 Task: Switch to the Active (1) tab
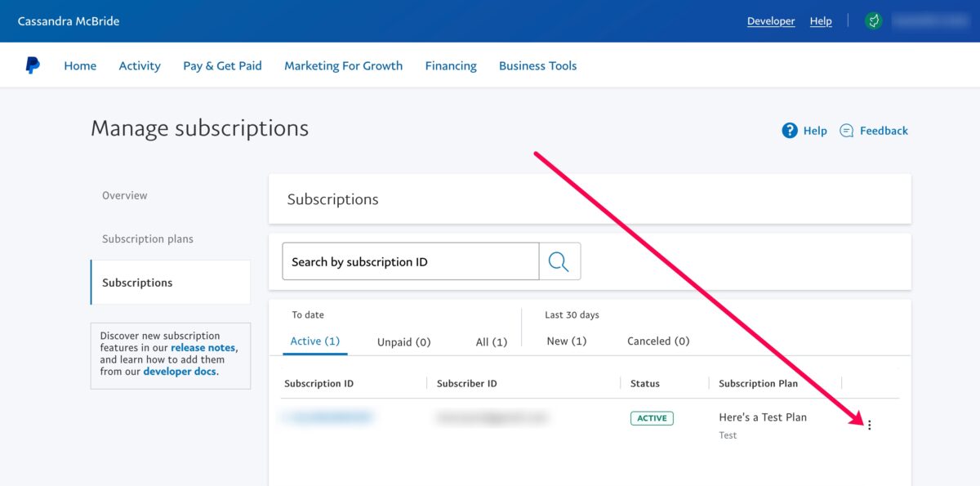(x=315, y=341)
